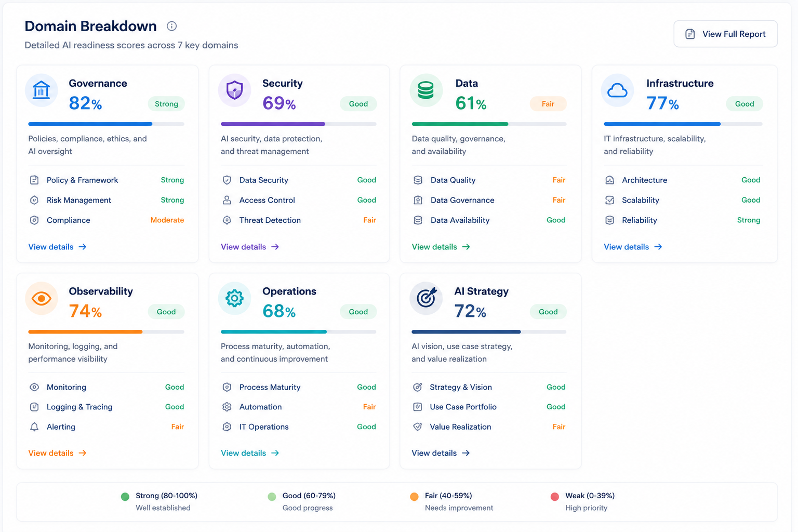Click the 68% Operations score

click(x=279, y=311)
